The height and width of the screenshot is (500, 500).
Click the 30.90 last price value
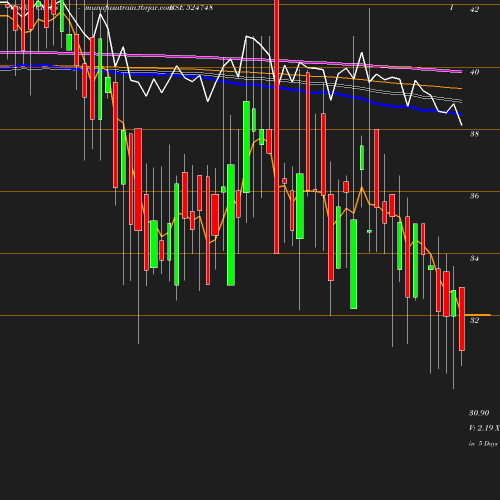pos(479,413)
